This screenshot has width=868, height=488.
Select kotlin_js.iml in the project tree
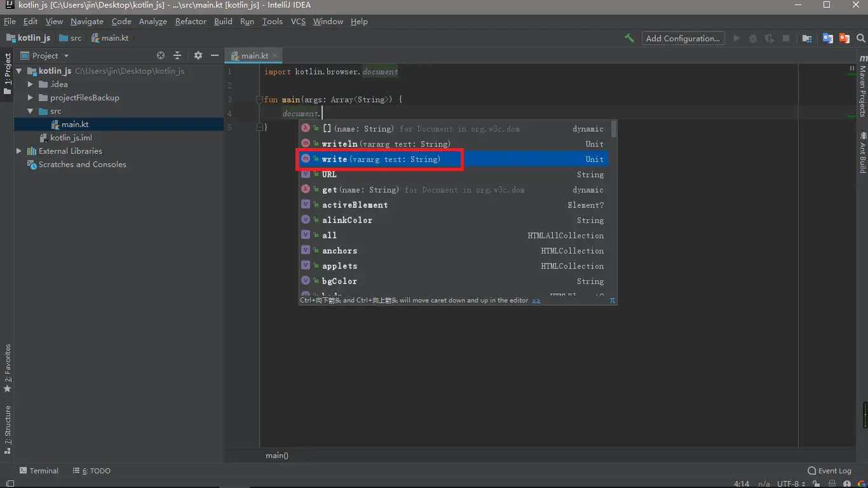point(118,138)
